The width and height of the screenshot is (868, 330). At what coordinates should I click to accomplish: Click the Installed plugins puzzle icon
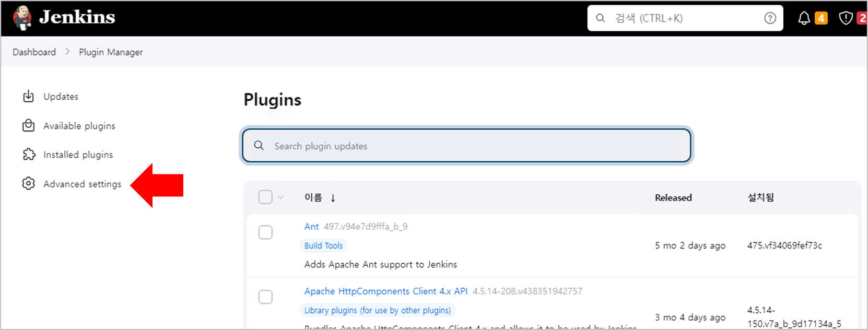pos(29,155)
